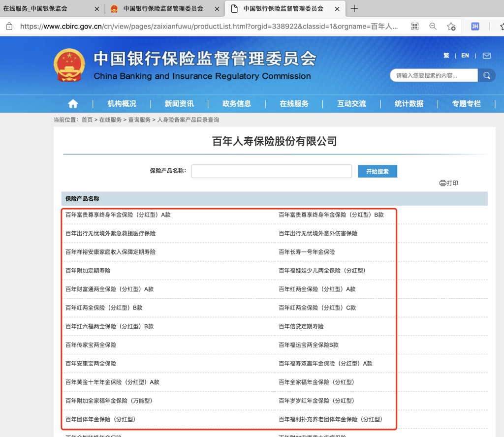The height and width of the screenshot is (437, 504).
Task: Select 百年福利补充养老团体年金保险（分红型）
Action: 331,420
